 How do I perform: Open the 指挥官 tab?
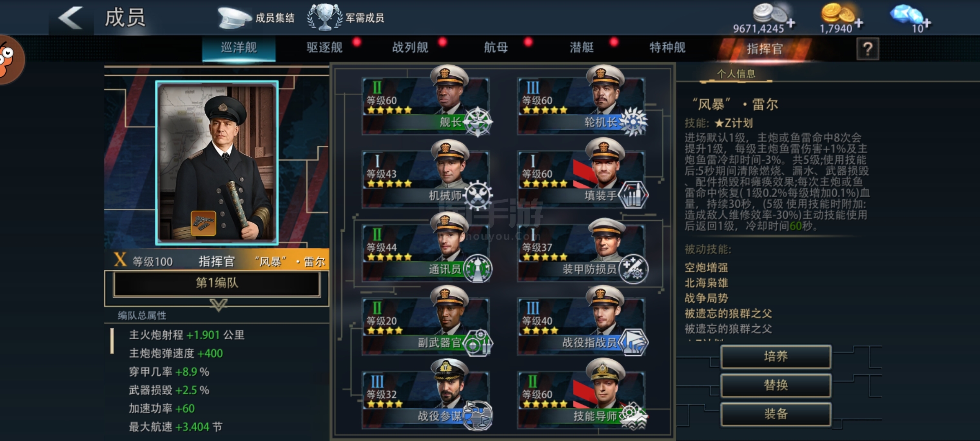pyautogui.click(x=764, y=49)
